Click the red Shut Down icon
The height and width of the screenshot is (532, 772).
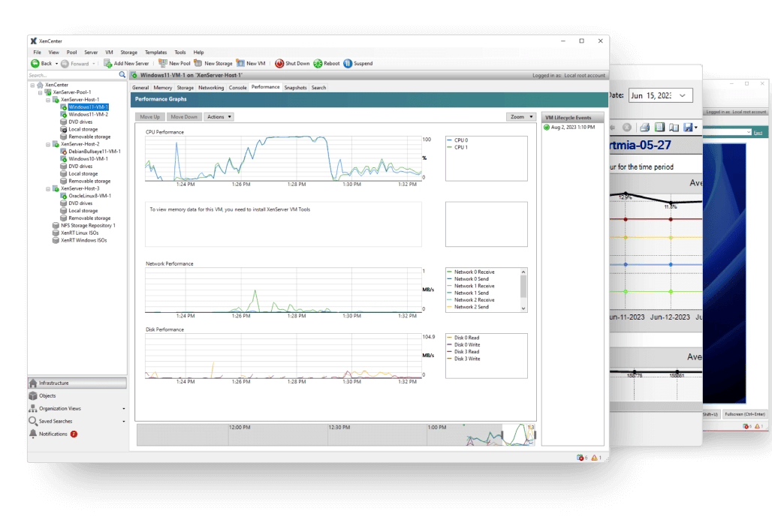[x=279, y=64]
